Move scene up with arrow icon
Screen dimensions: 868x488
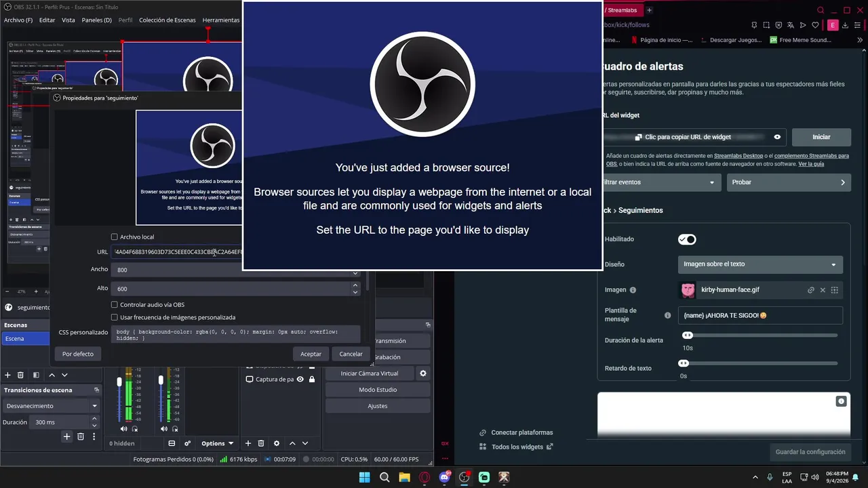(52, 375)
